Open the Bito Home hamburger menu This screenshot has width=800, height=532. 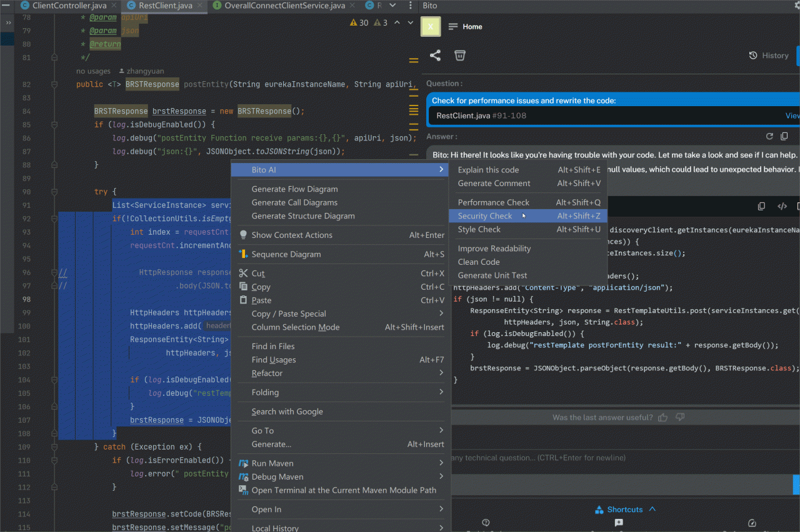(x=453, y=27)
